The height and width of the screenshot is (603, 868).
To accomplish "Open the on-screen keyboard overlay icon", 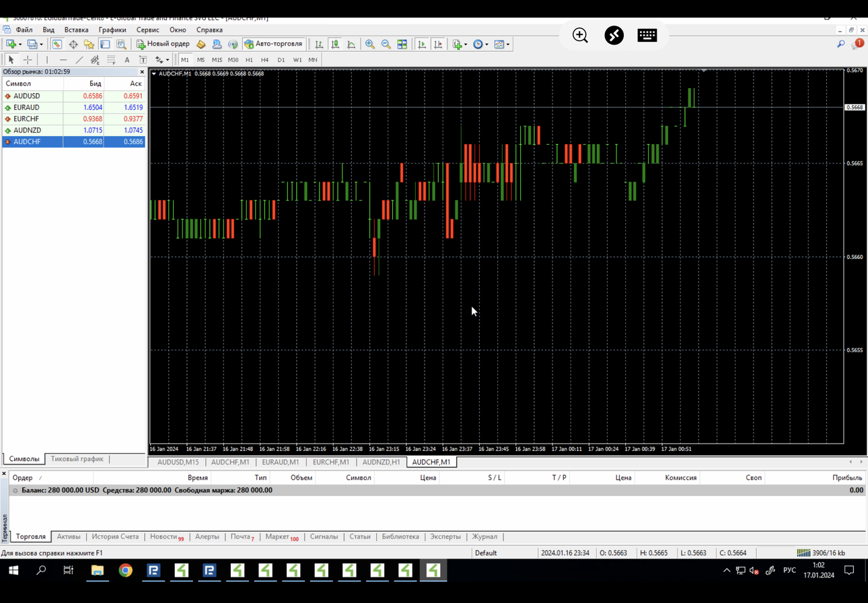I will pyautogui.click(x=647, y=35).
